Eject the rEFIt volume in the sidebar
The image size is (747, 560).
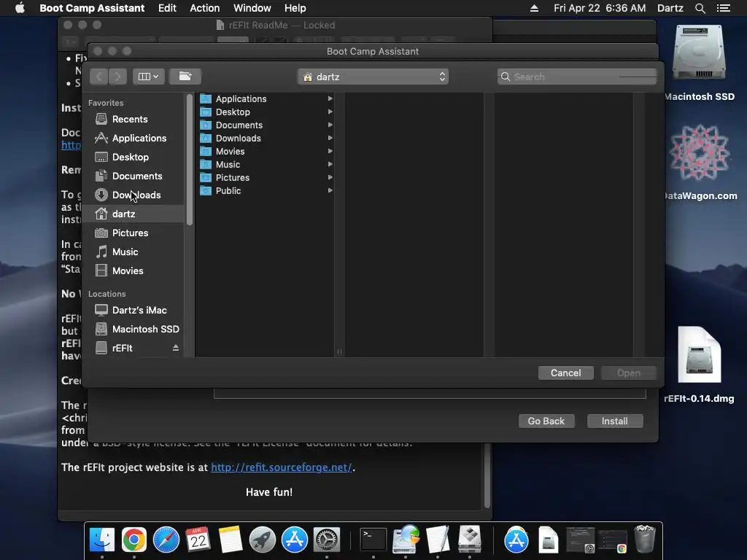[x=176, y=348]
